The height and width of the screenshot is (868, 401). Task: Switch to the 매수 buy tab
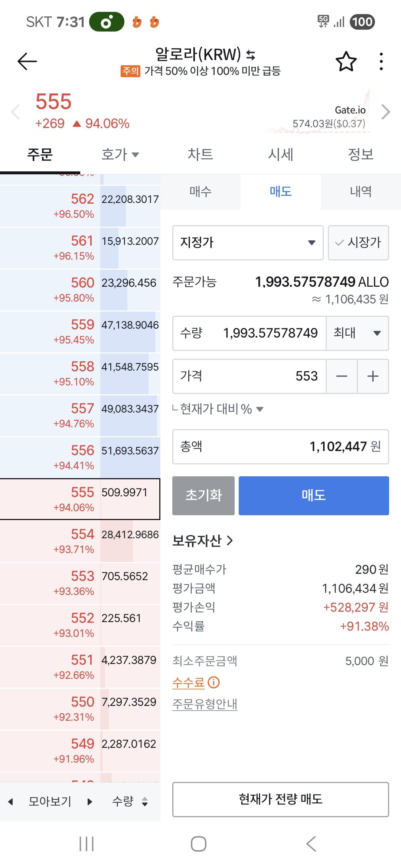(200, 191)
